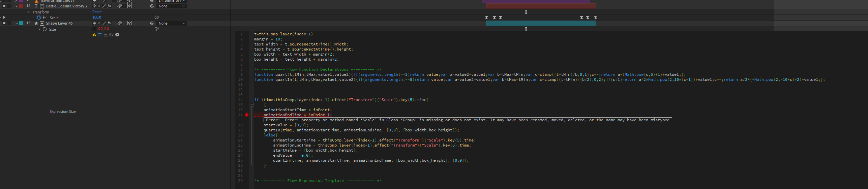Toggle the blue Enable Expression equals icon

point(100,35)
